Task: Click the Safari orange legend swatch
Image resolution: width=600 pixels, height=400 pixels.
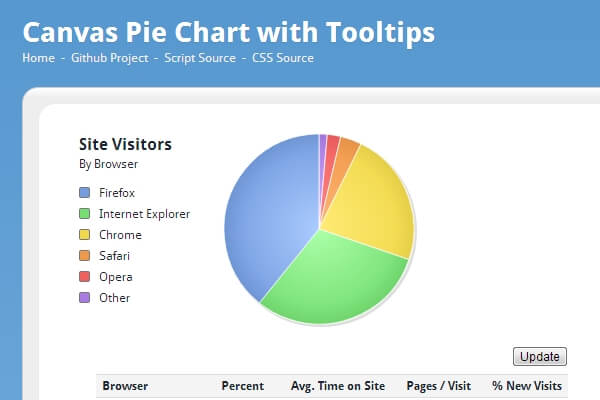Action: click(x=84, y=256)
